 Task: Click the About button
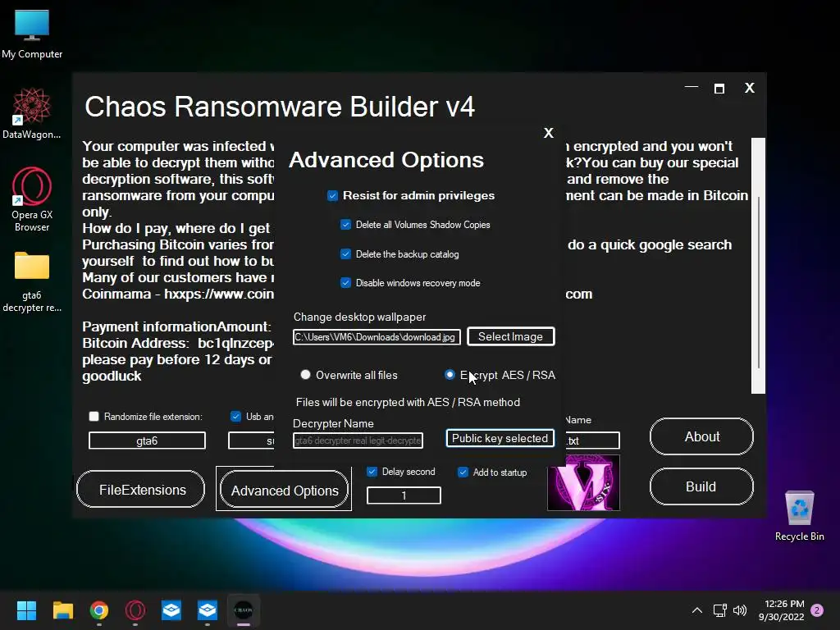[701, 436]
